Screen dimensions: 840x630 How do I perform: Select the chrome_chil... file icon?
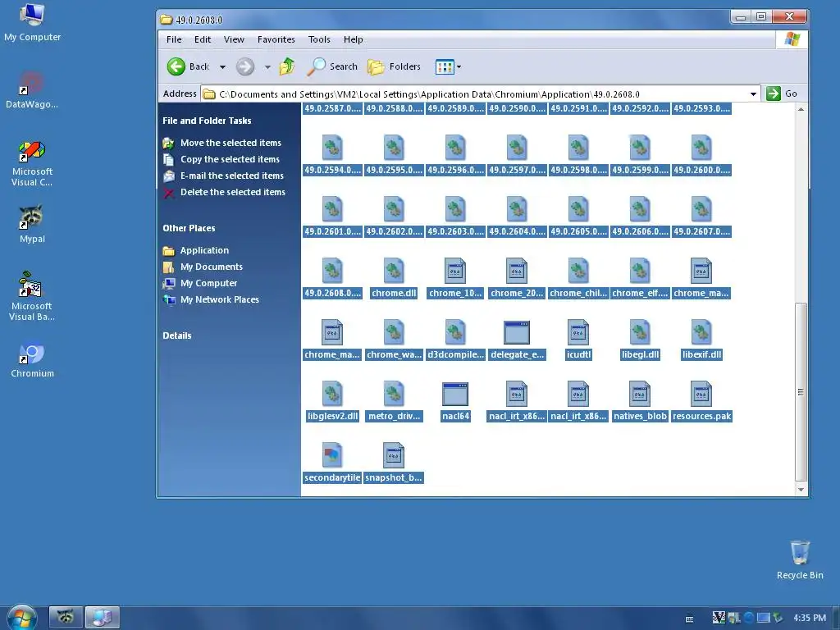click(578, 271)
